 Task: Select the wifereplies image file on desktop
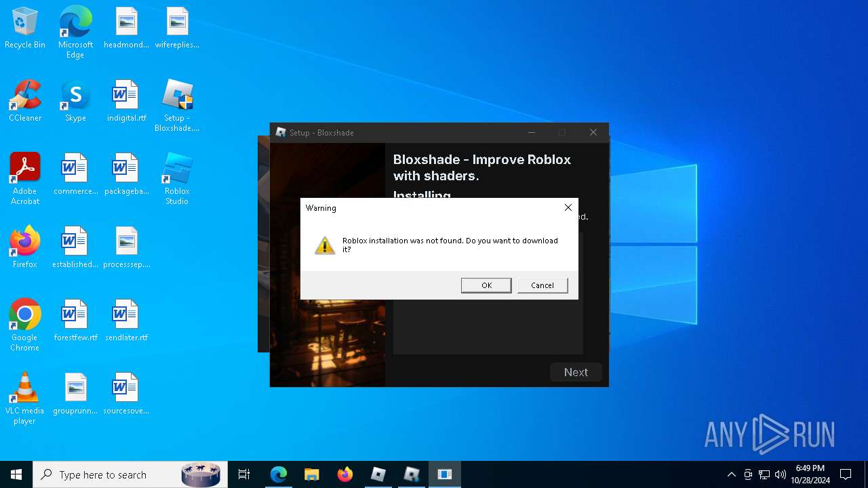click(177, 28)
